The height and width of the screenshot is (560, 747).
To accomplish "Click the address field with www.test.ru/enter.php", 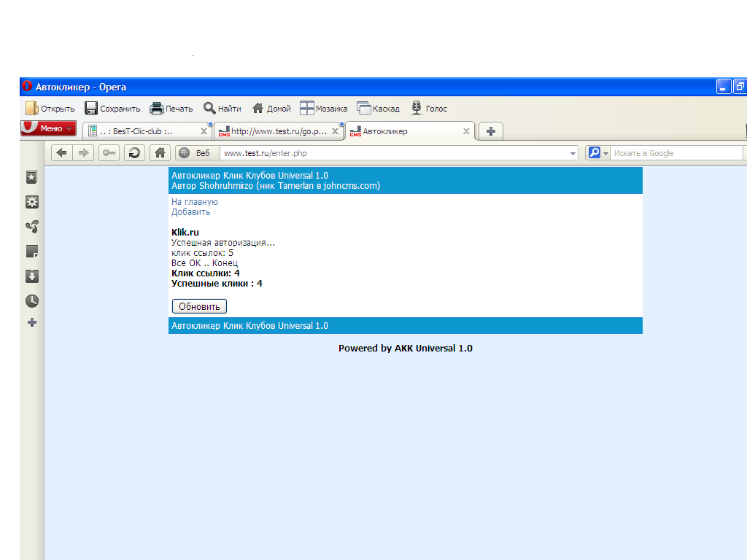I will [x=398, y=153].
